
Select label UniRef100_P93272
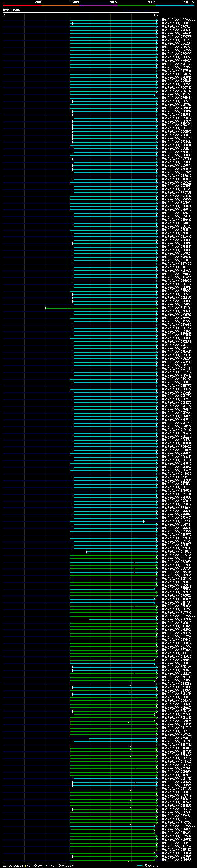coord(176,372)
